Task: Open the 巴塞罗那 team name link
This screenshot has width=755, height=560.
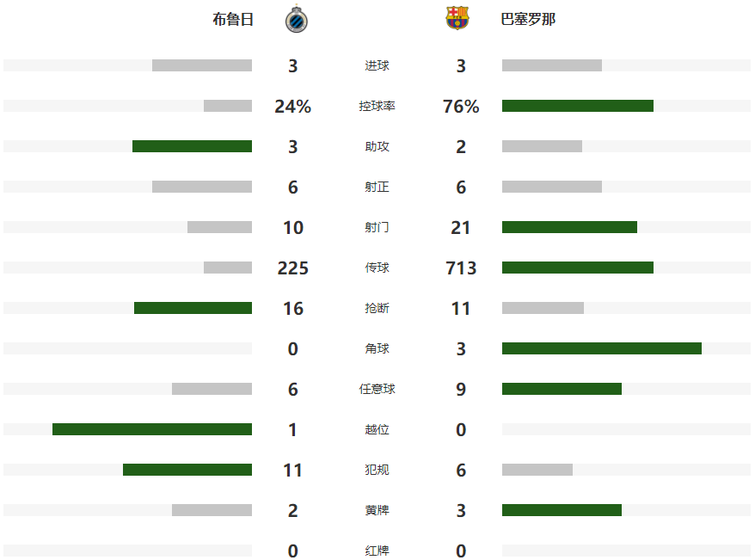Action: click(x=528, y=19)
